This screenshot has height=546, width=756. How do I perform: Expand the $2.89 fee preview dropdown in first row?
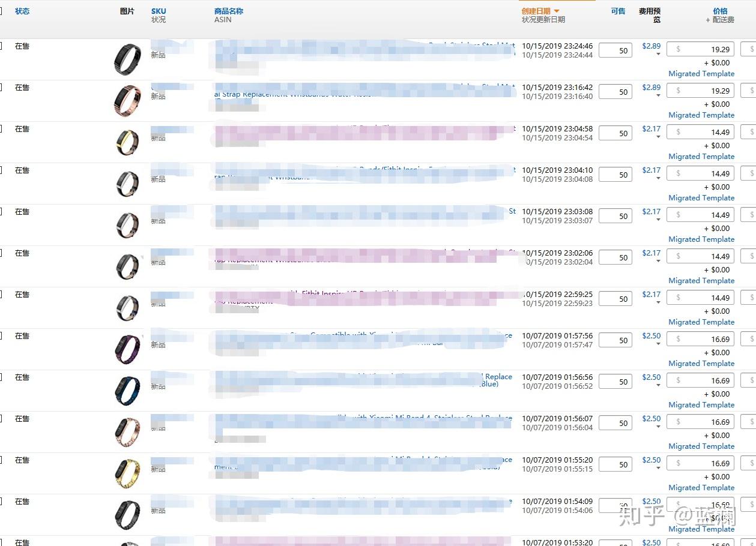658,55
